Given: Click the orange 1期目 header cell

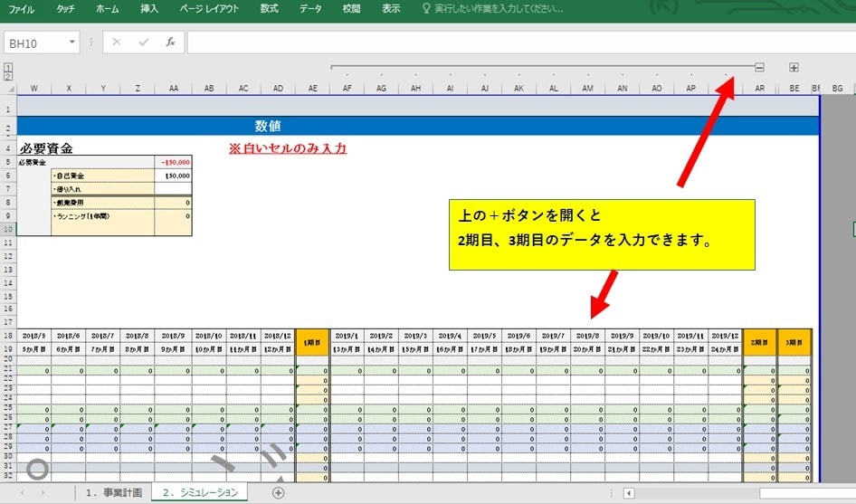Looking at the screenshot, I should [312, 342].
